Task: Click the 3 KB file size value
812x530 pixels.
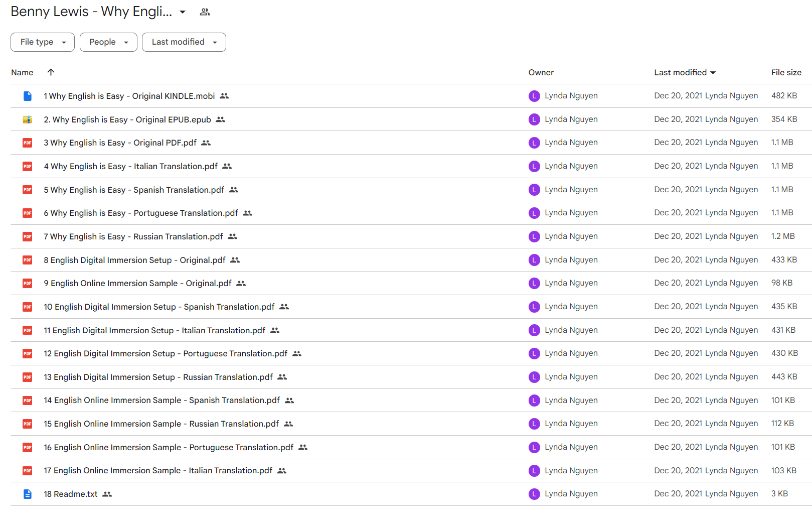Action: pyautogui.click(x=779, y=494)
